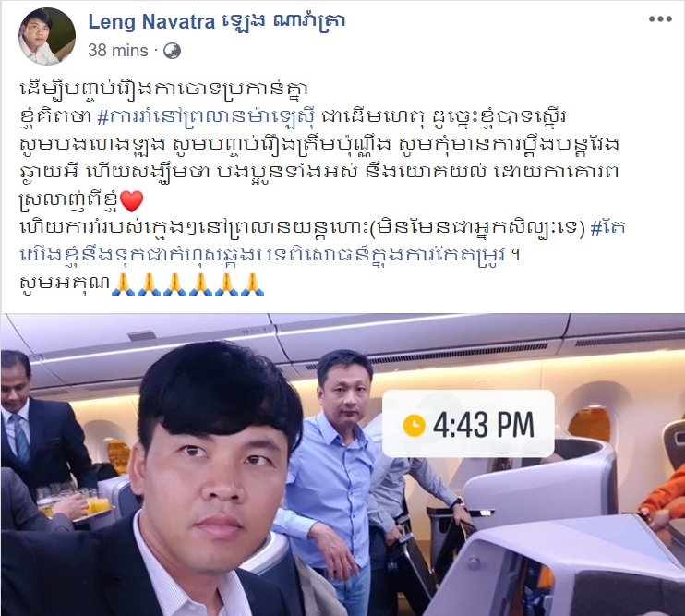This screenshot has height=616, width=685.
Task: Click the yellow clock icon in sticker
Action: point(414,425)
